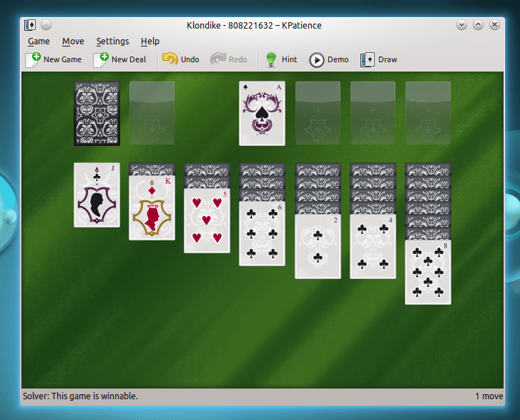Click the KPatience app icon in title bar
This screenshot has width=520, height=420.
click(x=30, y=25)
